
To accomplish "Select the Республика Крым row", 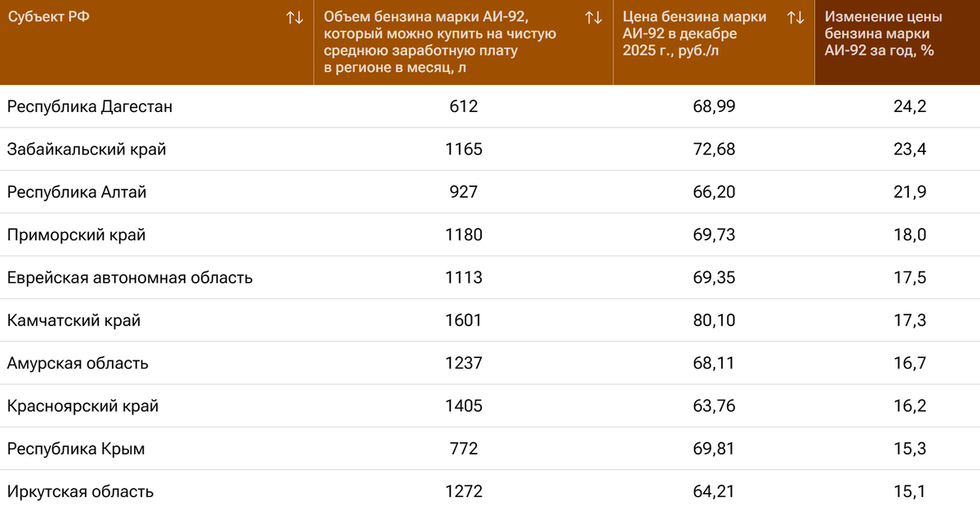I will coord(76,449).
